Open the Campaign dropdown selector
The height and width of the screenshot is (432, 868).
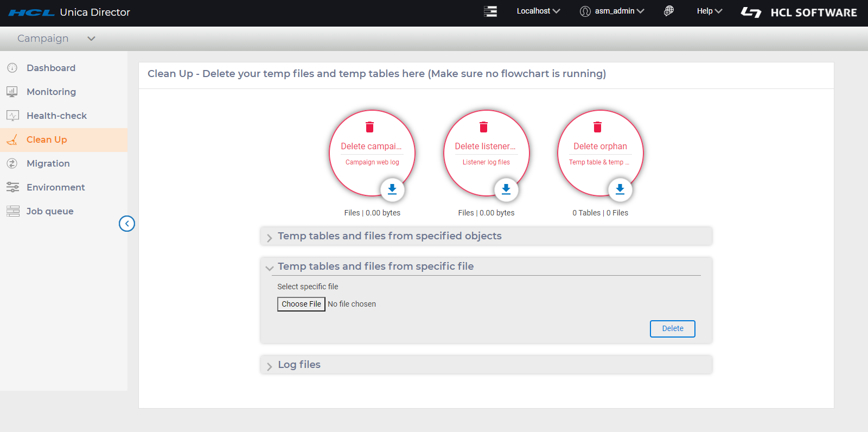(x=56, y=39)
